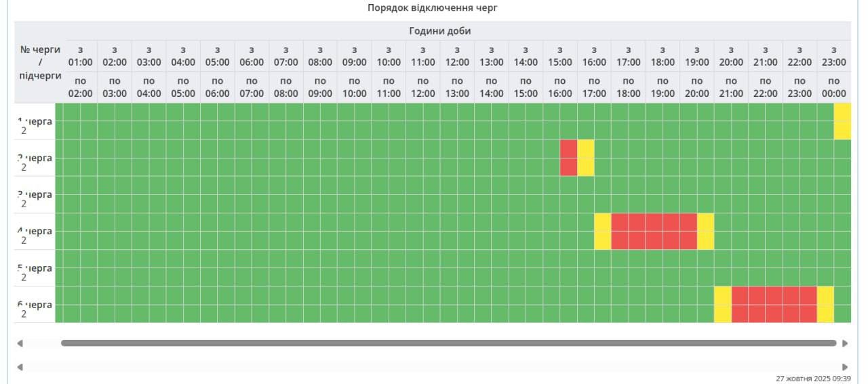Click first yellow cell in the 4 черга row
The width and height of the screenshot is (868, 384).
(x=603, y=232)
